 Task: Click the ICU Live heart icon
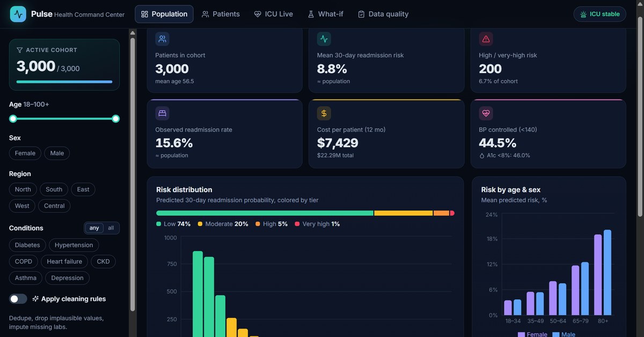click(258, 14)
